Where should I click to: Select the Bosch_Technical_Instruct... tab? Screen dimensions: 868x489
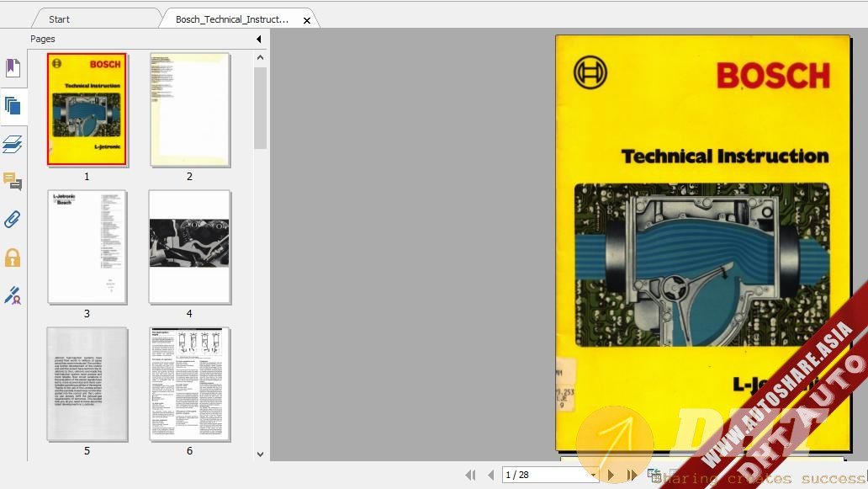(232, 19)
